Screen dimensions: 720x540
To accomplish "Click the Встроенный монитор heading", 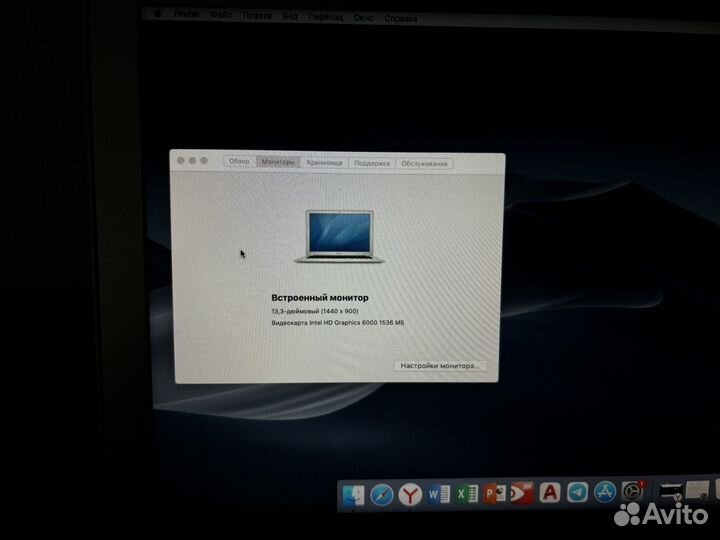I will point(320,298).
